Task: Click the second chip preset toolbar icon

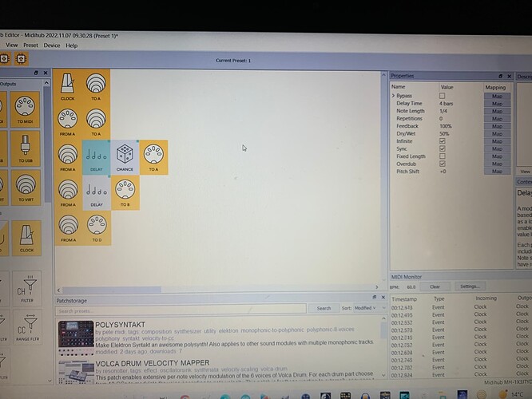Action: [x=21, y=58]
